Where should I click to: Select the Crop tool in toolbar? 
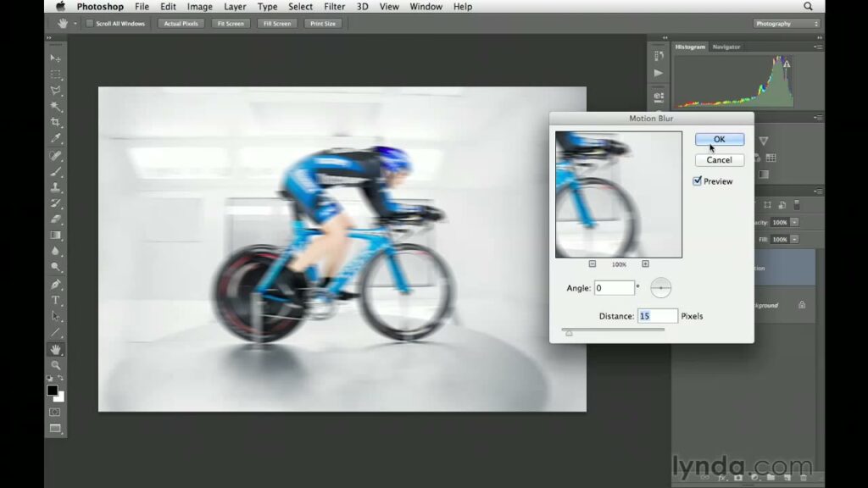tap(56, 122)
